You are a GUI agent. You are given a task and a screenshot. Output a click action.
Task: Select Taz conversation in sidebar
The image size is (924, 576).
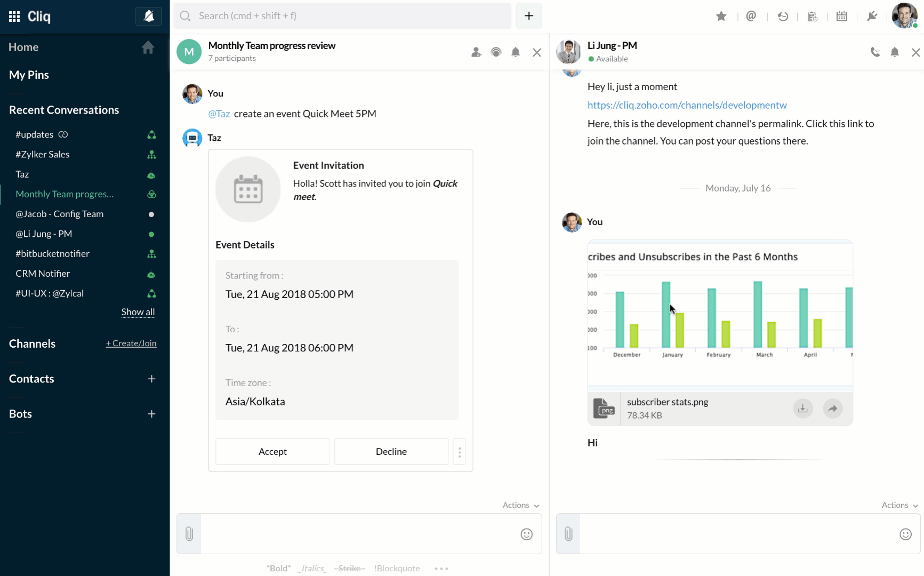pos(85,174)
